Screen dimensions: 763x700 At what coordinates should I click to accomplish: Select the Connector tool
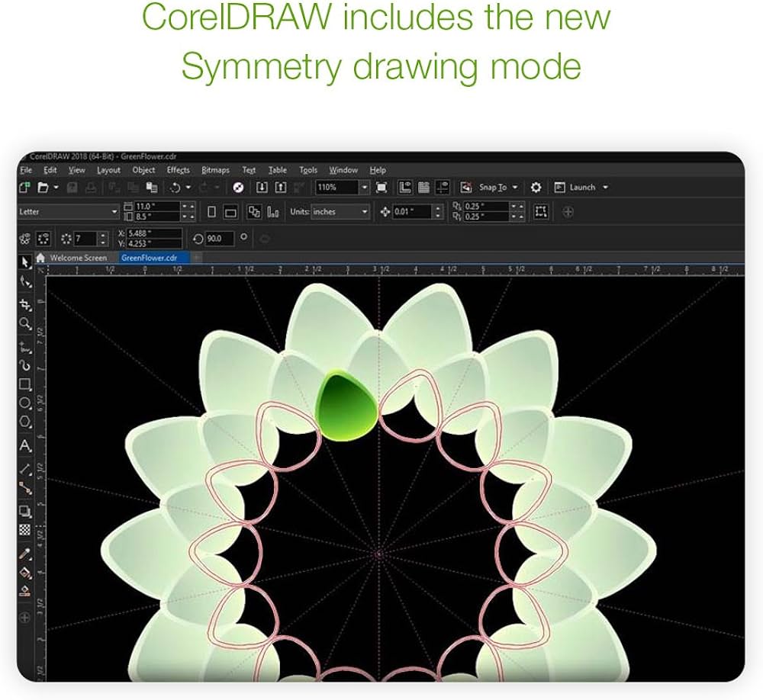tap(25, 488)
